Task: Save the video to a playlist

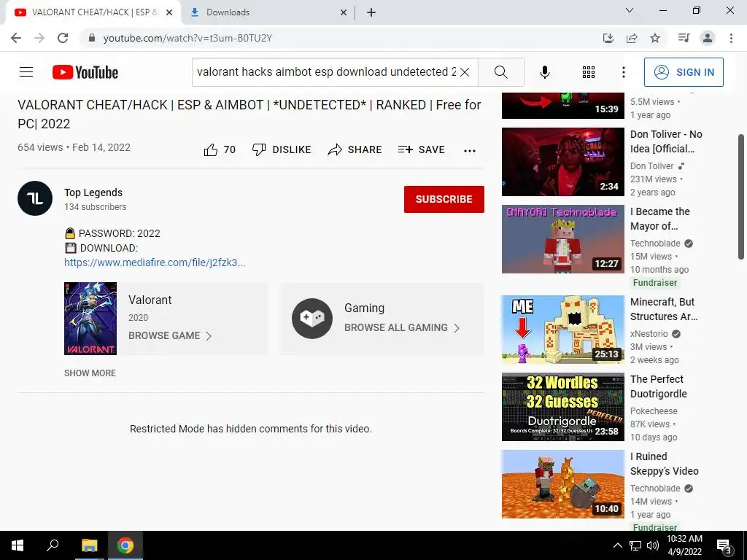Action: pos(421,149)
